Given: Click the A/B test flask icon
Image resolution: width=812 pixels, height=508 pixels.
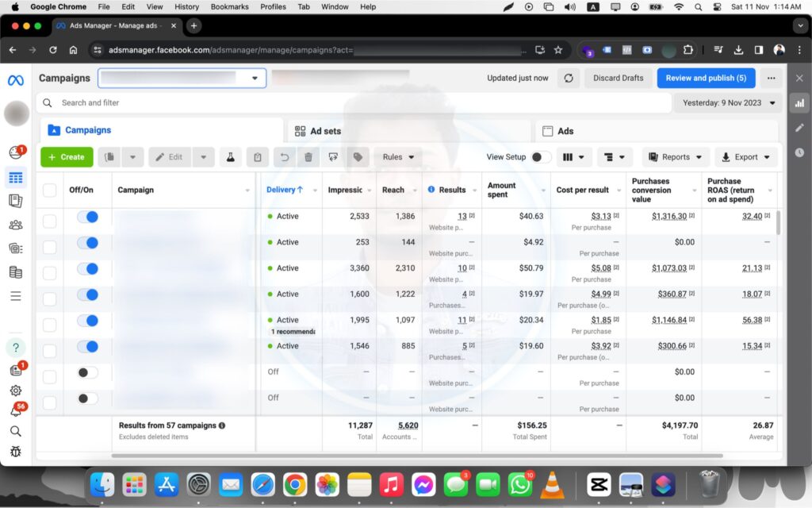Looking at the screenshot, I should tap(231, 157).
